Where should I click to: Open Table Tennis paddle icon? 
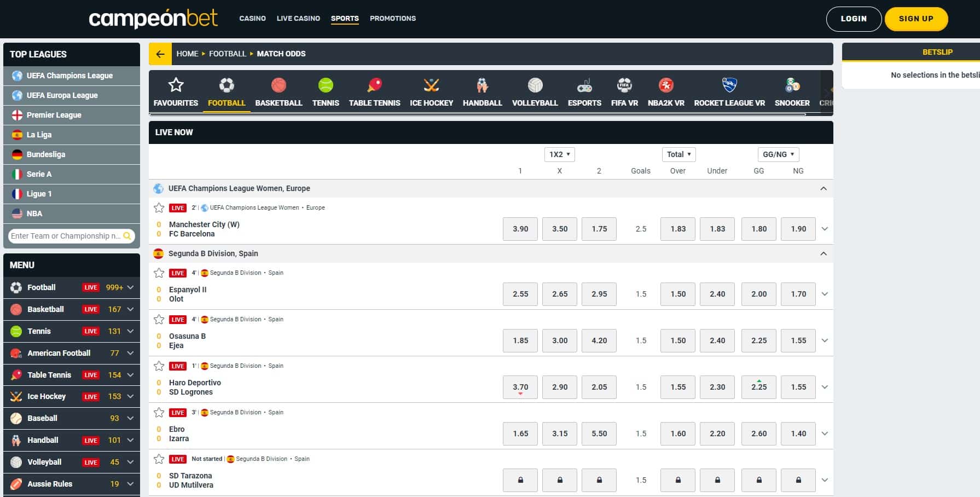(x=375, y=85)
